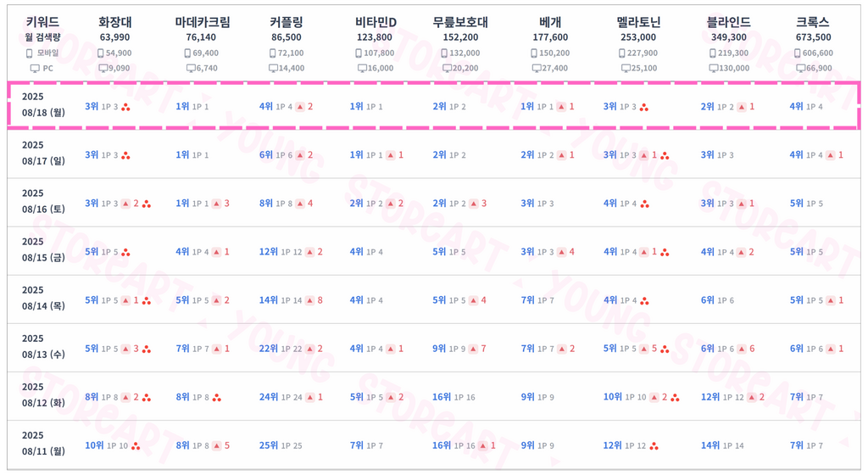Screen dimensions: 868x475
Task: Click the PC monitor icon under 마데카크림
Action: [x=191, y=68]
